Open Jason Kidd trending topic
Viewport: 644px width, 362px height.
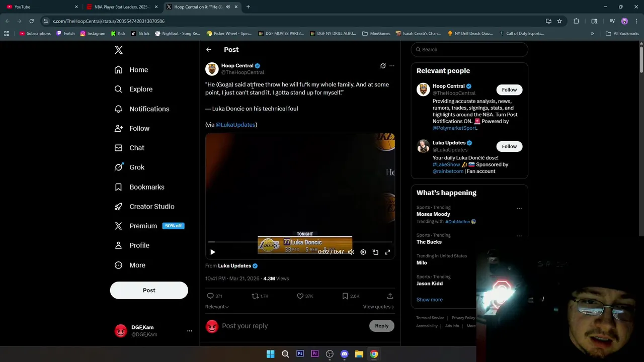[430, 284]
